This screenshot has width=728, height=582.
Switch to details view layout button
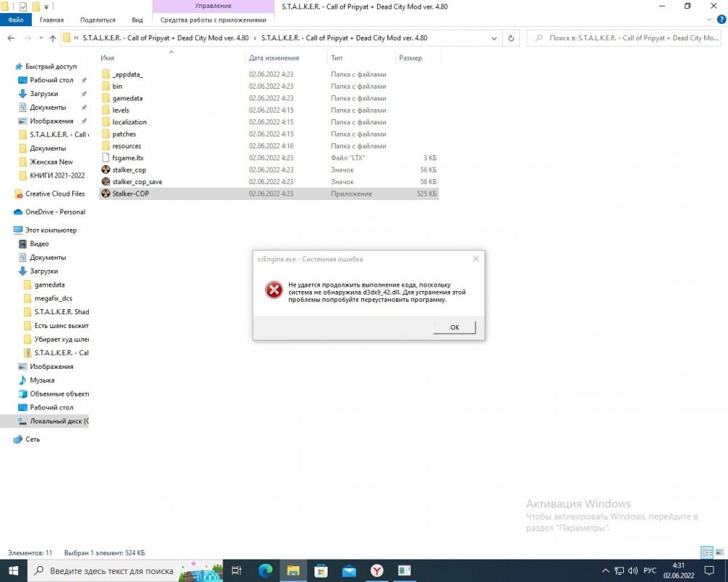click(x=707, y=552)
